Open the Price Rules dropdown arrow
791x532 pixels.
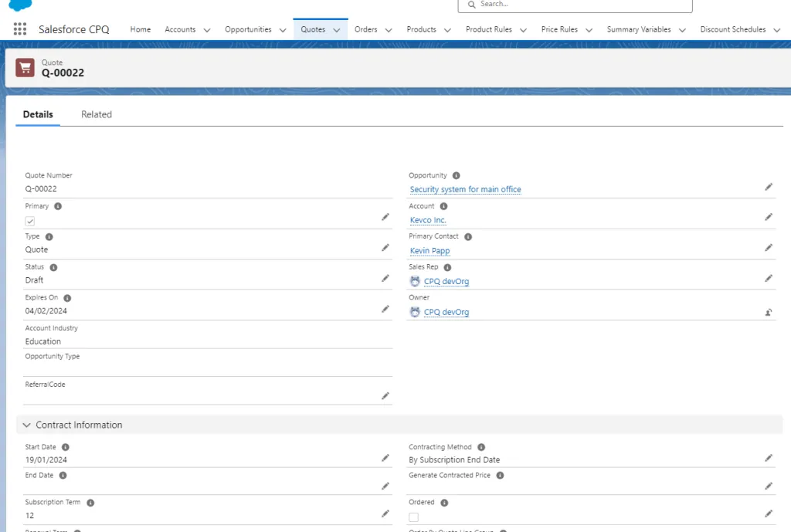[589, 30]
